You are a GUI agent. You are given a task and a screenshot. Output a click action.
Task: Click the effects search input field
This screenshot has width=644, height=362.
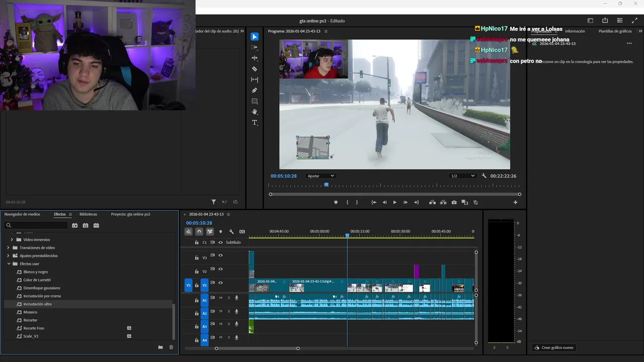pyautogui.click(x=38, y=225)
